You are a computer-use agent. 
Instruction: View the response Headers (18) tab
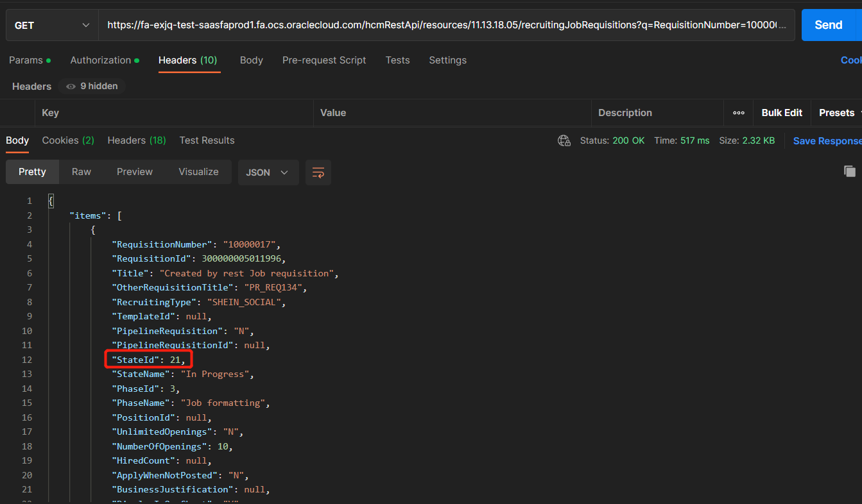click(136, 140)
